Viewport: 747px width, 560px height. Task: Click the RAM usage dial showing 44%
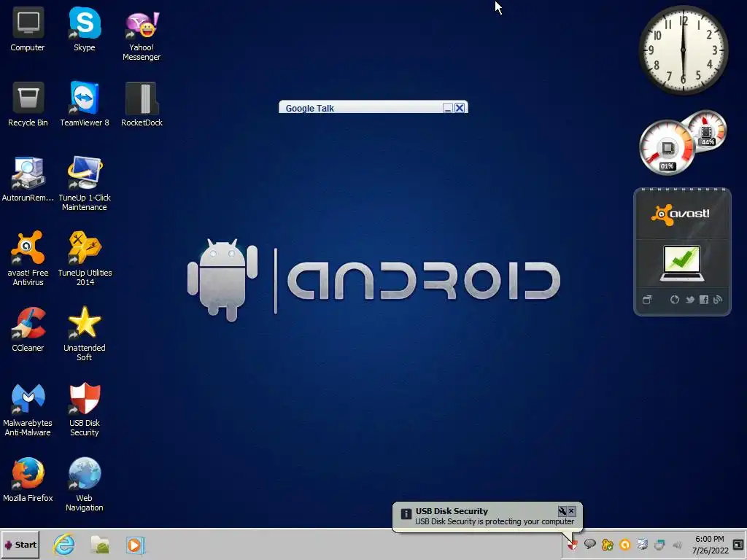(708, 131)
